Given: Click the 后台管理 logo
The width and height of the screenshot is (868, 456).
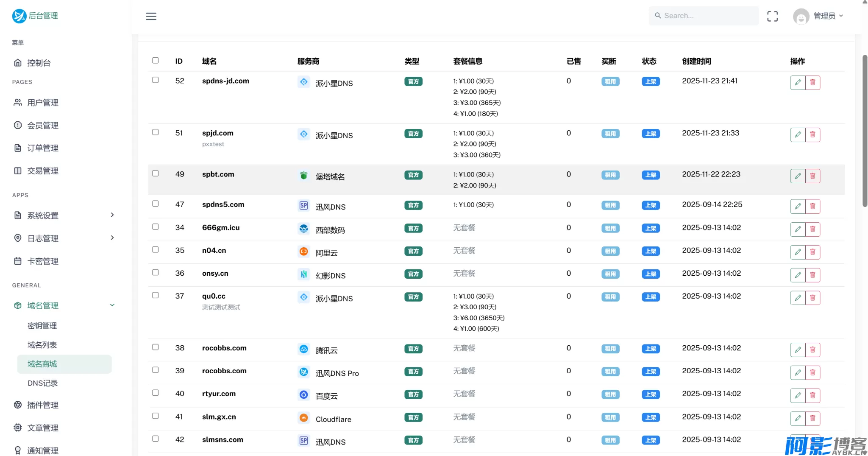Looking at the screenshot, I should pos(35,16).
